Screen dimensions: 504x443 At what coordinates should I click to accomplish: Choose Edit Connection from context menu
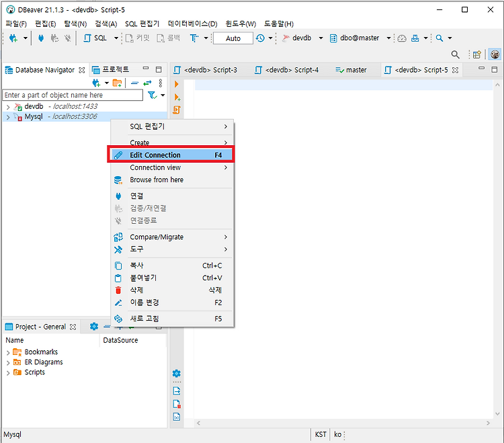coord(171,155)
